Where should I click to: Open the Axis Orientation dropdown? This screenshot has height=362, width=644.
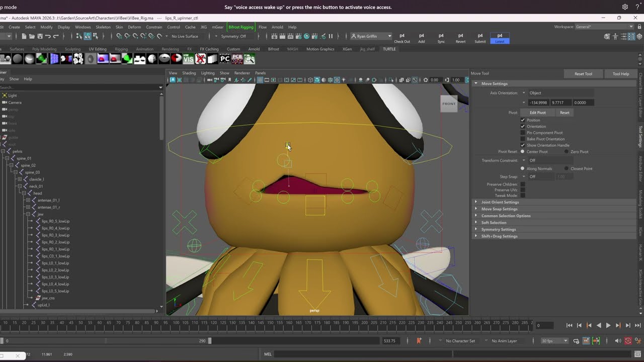[x=557, y=93]
